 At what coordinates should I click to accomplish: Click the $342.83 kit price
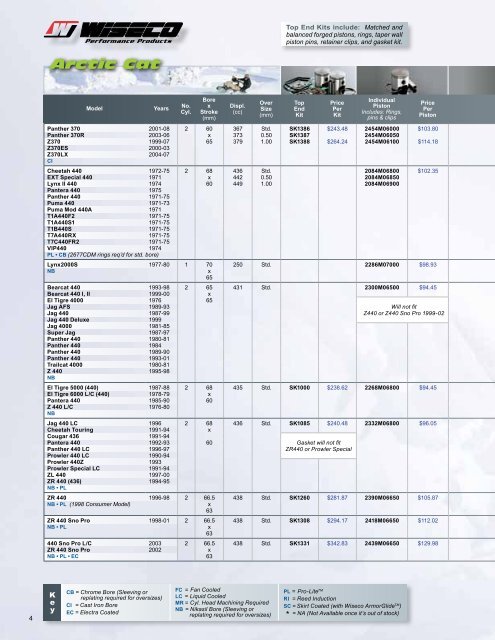[x=337, y=544]
